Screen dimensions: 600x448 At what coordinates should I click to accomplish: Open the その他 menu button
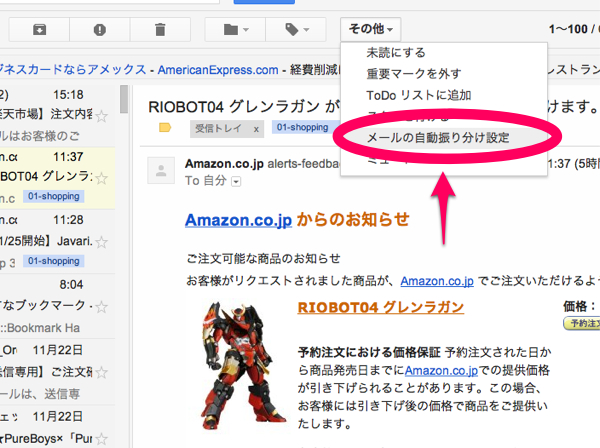[x=370, y=29]
